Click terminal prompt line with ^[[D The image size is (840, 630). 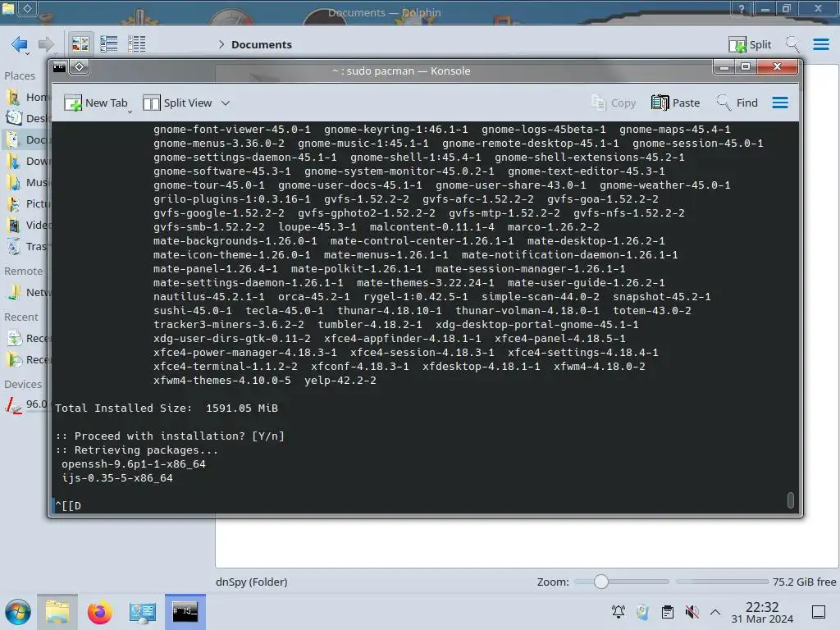pos(68,505)
